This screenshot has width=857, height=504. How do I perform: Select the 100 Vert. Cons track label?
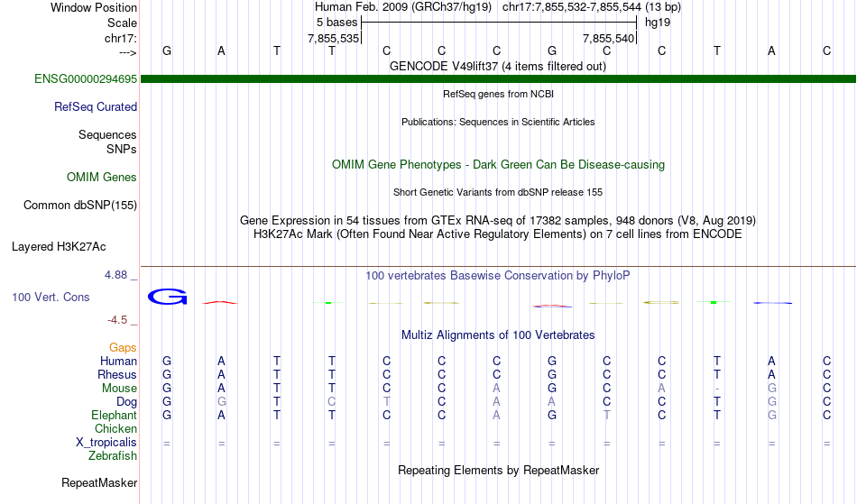point(51,297)
